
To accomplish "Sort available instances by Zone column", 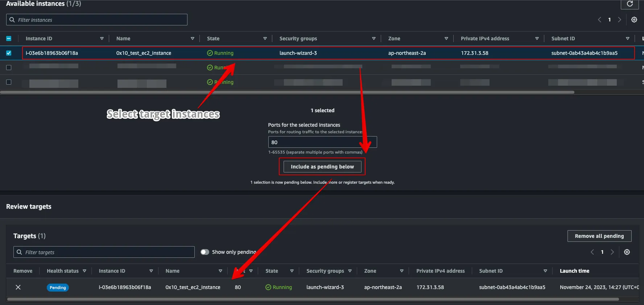I will click(446, 38).
